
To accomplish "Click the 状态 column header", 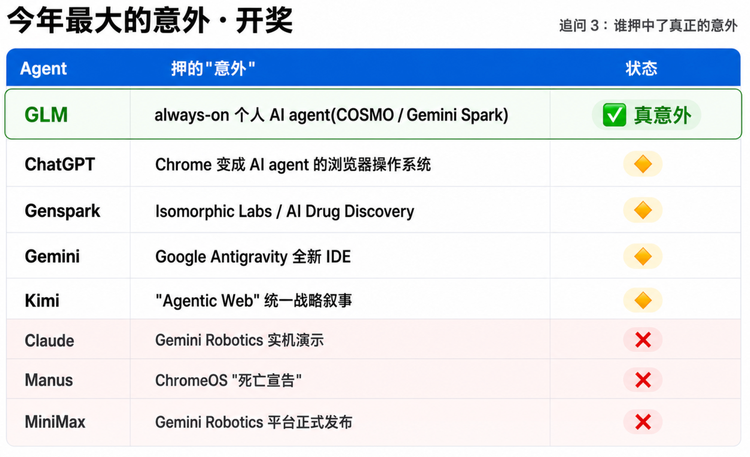I will coord(641,68).
